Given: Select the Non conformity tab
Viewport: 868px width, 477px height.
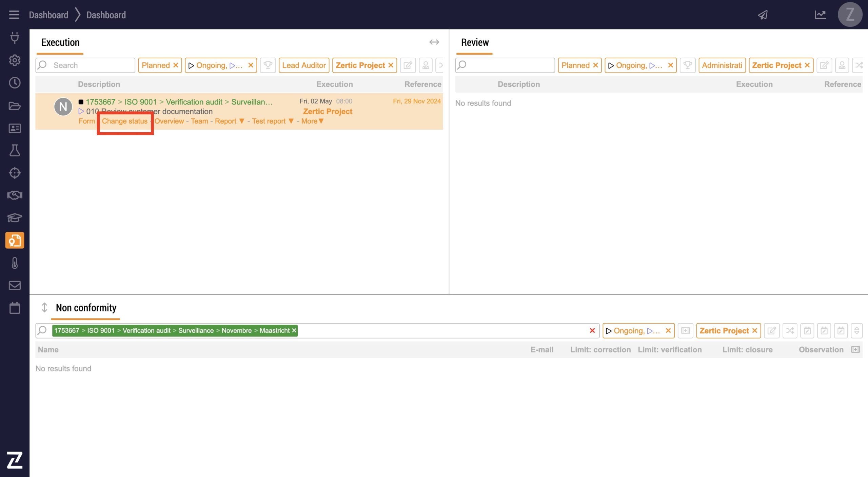Looking at the screenshot, I should (x=86, y=308).
